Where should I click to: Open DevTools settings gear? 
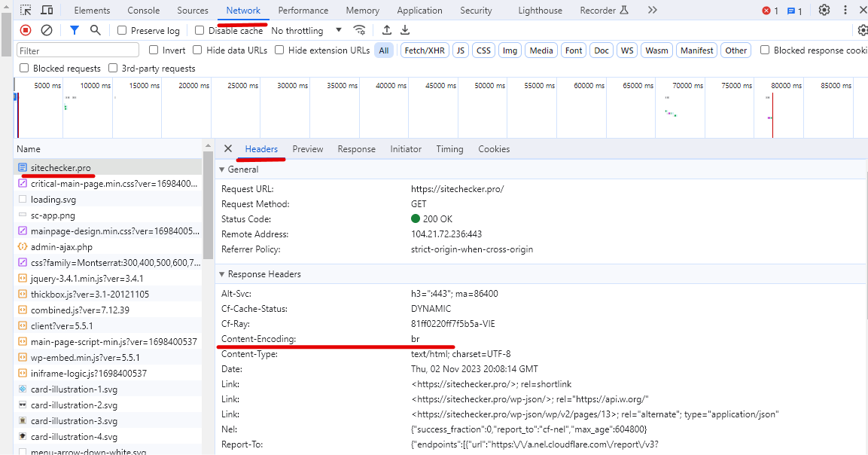824,10
